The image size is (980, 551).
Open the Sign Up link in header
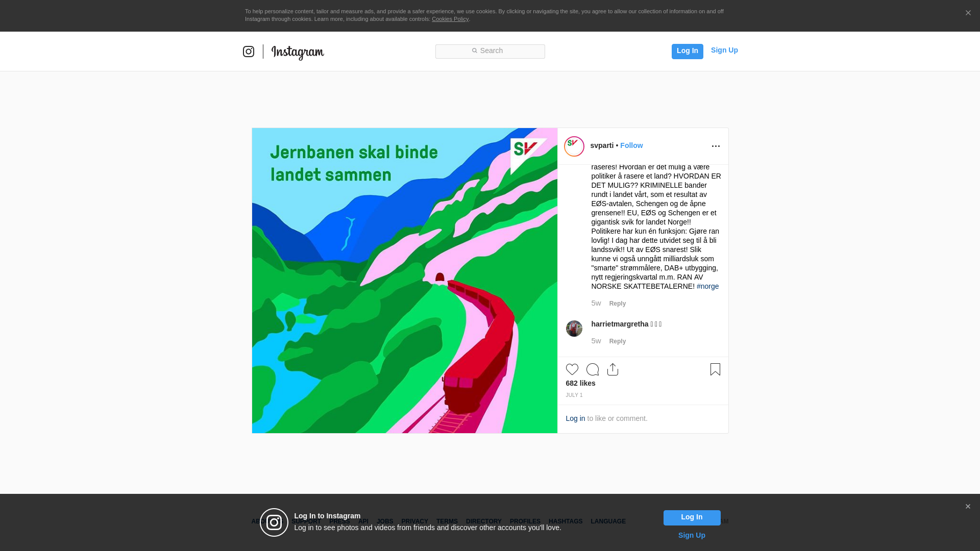(x=724, y=50)
